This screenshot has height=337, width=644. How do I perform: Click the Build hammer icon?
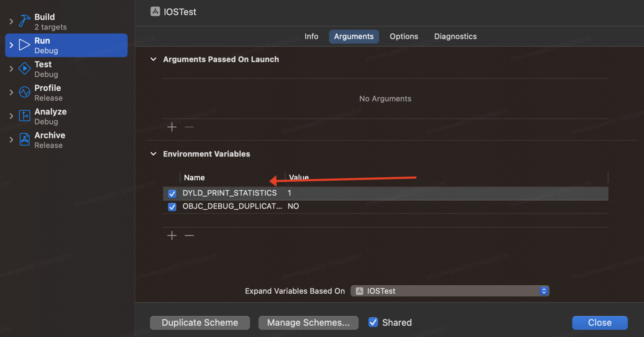[x=25, y=21]
